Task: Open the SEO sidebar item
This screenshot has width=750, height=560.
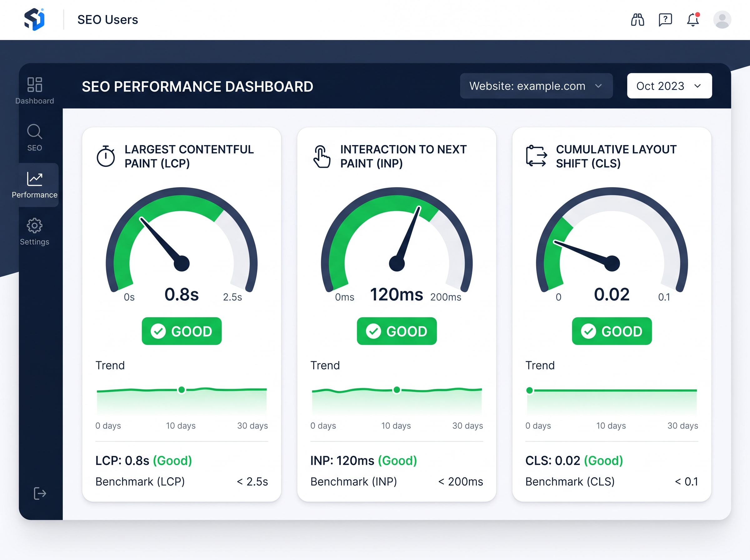Action: pos(35,137)
